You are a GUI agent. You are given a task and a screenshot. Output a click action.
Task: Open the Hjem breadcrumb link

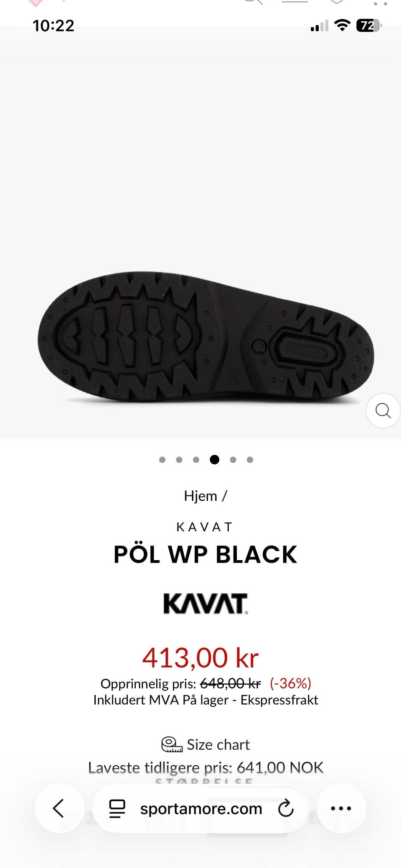click(x=200, y=496)
